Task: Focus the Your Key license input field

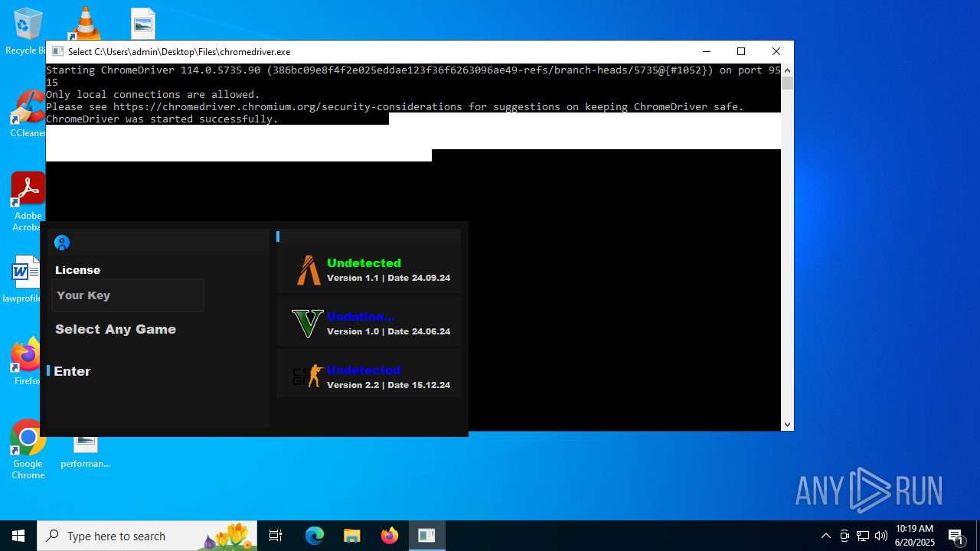Action: [x=128, y=295]
